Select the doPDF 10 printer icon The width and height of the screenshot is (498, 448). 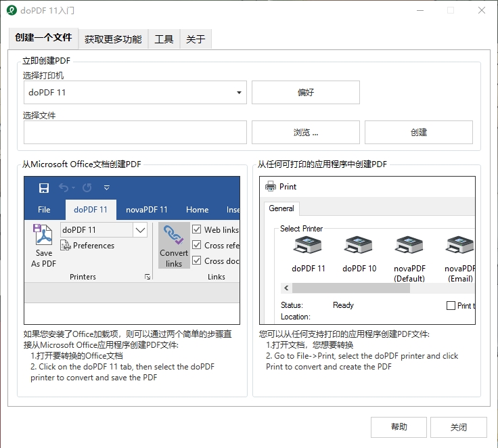coord(359,247)
